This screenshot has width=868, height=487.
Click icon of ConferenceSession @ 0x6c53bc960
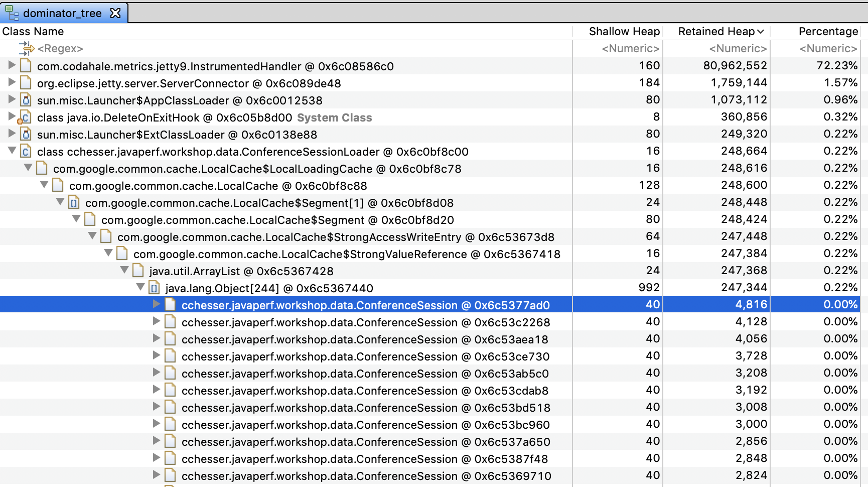[171, 424]
